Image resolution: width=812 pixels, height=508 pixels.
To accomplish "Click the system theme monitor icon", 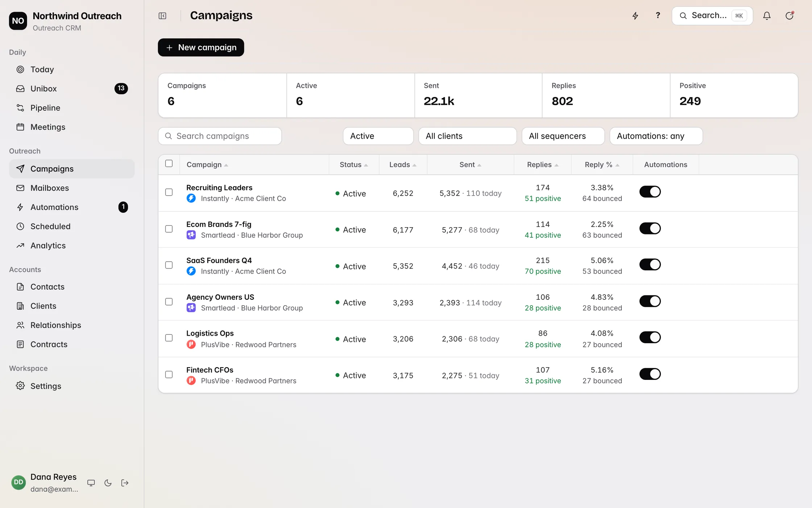I will pyautogui.click(x=91, y=483).
